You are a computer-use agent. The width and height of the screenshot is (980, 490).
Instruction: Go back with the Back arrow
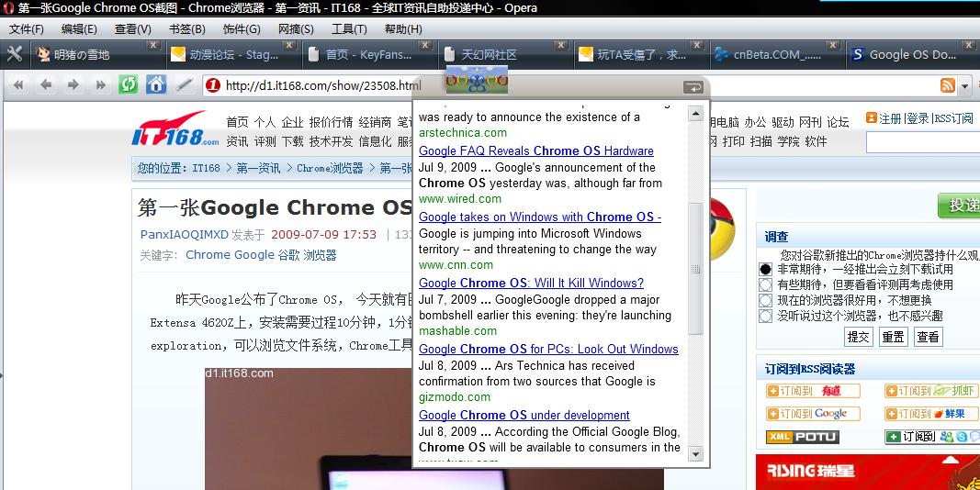46,85
